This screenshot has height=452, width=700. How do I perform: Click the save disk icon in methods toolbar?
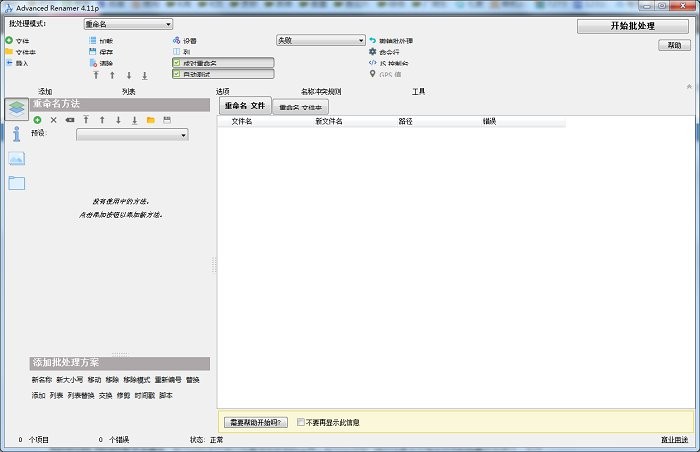(x=167, y=120)
